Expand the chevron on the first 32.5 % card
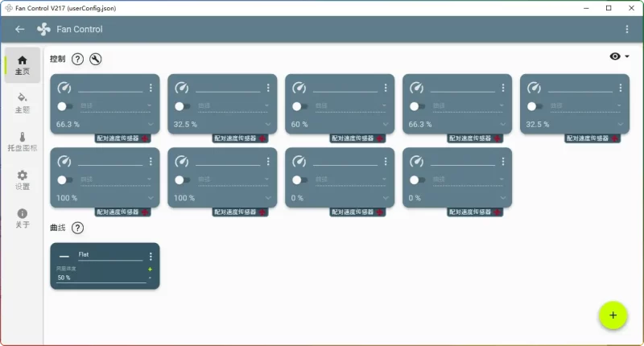 point(268,125)
